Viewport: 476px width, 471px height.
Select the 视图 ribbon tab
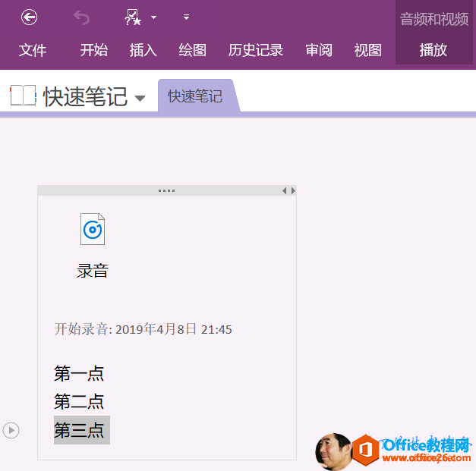pos(368,50)
